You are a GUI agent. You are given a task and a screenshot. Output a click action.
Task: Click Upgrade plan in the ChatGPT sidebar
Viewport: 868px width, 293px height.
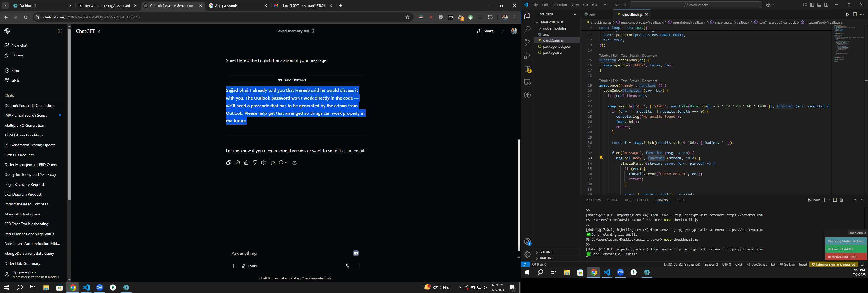[x=33, y=275]
